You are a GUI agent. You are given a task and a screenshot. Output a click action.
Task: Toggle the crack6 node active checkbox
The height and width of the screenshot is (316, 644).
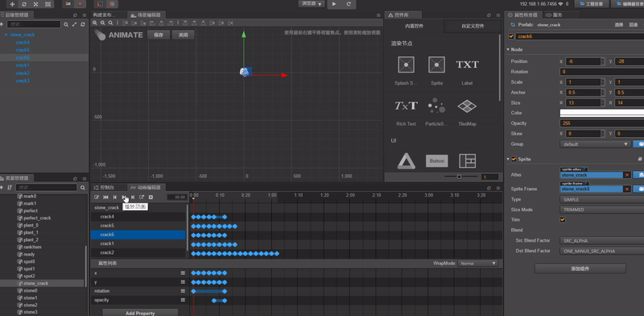pos(511,36)
